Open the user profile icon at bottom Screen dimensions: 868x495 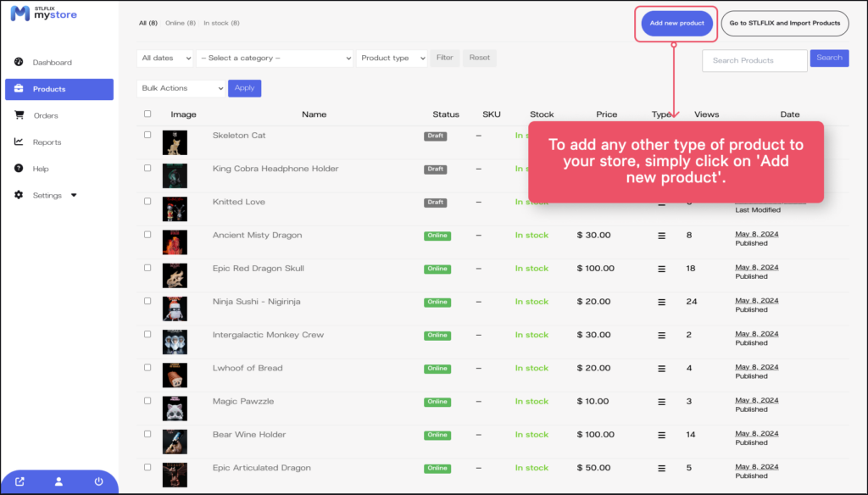[58, 481]
